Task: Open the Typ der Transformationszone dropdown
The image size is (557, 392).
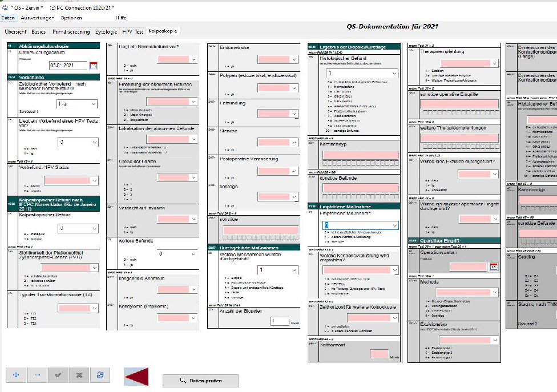Action: click(78, 308)
